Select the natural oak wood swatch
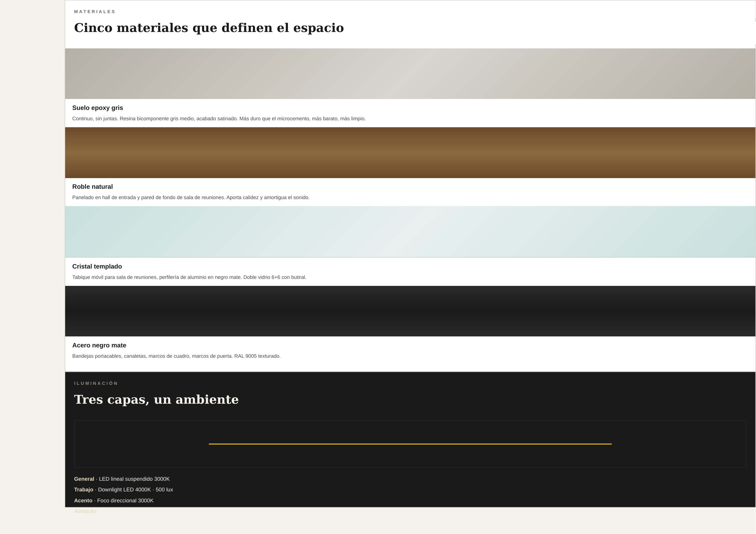756x534 pixels. tap(410, 153)
